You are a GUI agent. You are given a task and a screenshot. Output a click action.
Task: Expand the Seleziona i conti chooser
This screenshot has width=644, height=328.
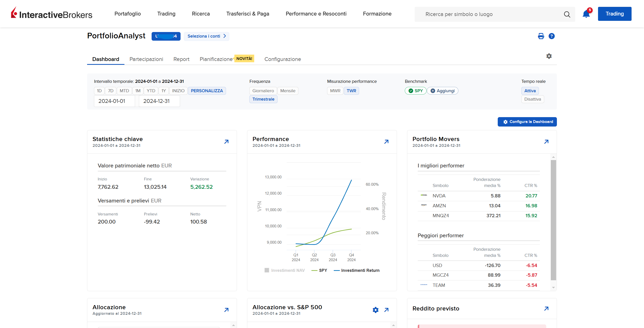click(x=206, y=36)
